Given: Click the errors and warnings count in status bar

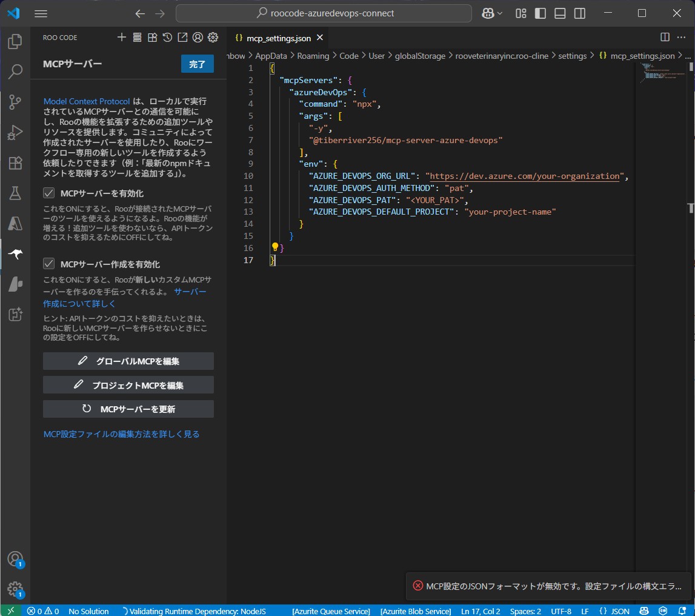Looking at the screenshot, I should coord(43,611).
